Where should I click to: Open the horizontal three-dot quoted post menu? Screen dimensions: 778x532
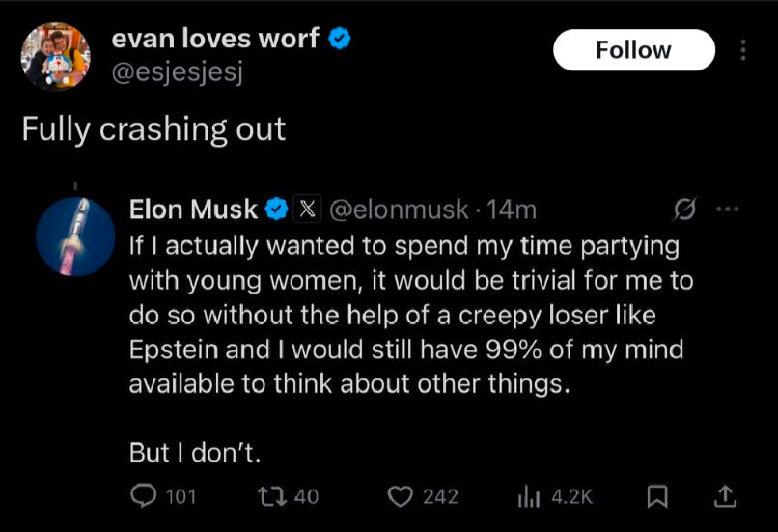coord(726,209)
